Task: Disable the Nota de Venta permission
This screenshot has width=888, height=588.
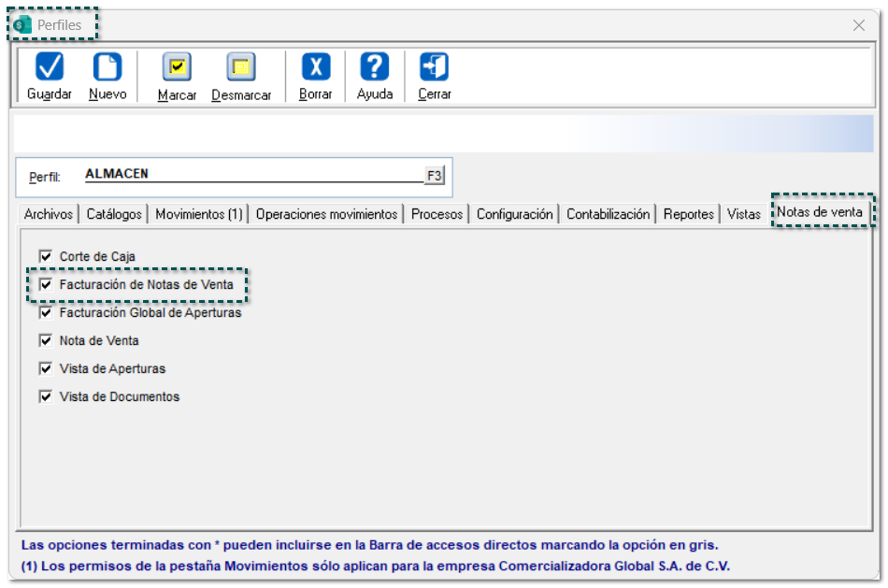Action: point(45,340)
